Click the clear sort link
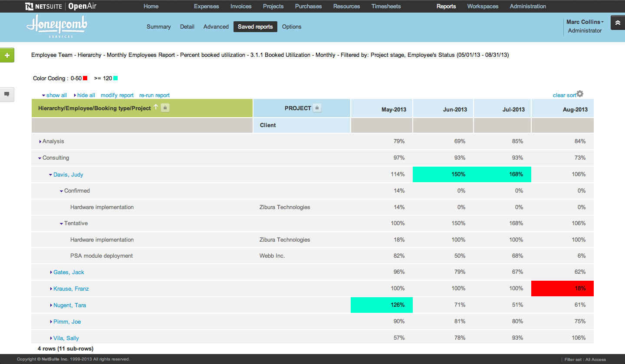The image size is (625, 364). pos(564,95)
